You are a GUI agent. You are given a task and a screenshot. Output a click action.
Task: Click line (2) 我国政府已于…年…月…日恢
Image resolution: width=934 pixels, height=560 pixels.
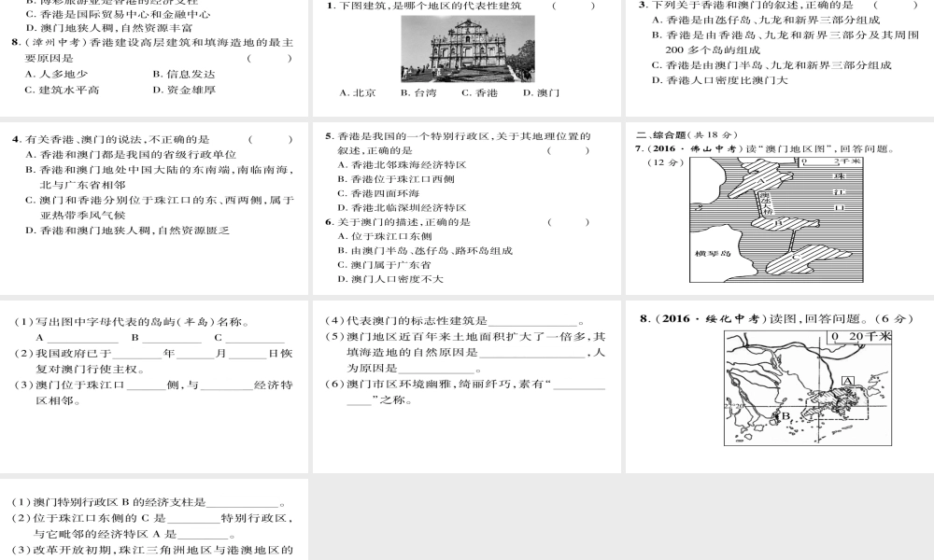[154, 354]
